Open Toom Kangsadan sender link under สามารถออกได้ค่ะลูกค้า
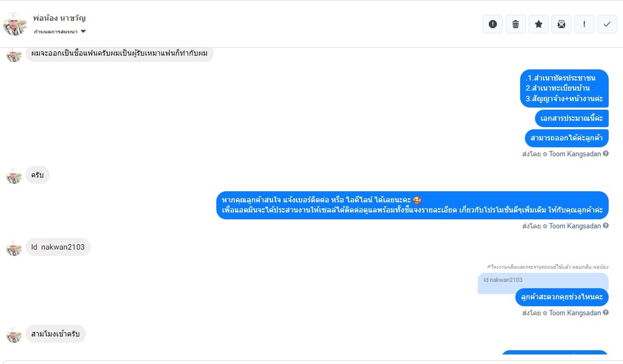Screen dimensions: 623x364 (x=575, y=154)
